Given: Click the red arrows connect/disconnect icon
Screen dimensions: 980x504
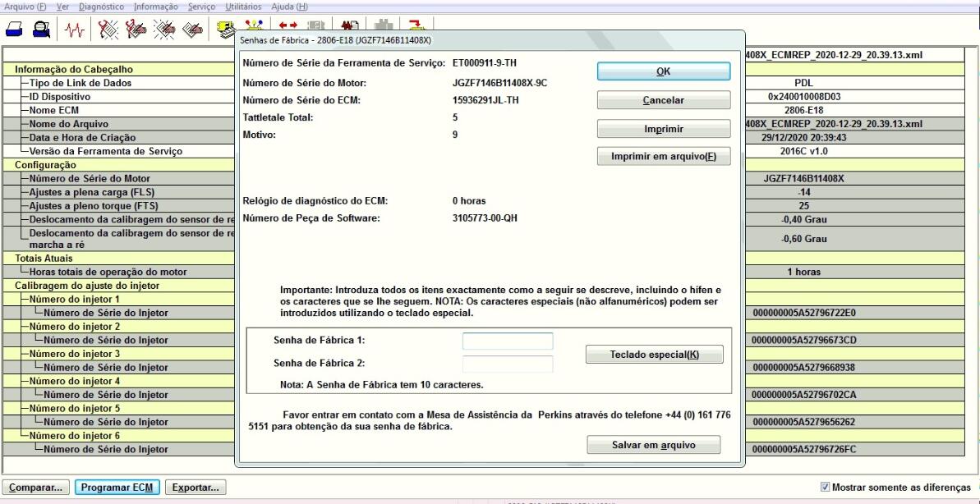Looking at the screenshot, I should tap(290, 27).
